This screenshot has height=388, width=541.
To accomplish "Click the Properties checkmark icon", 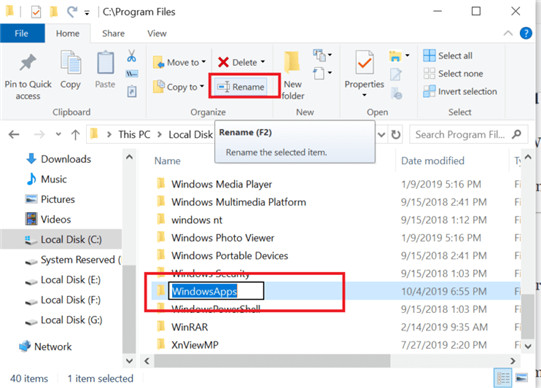I will click(x=364, y=62).
